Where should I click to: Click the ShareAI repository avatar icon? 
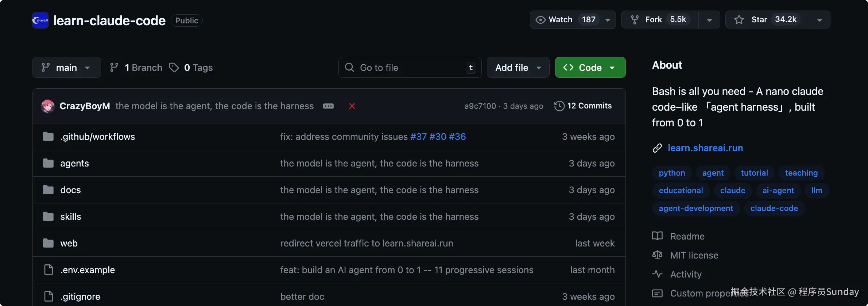40,20
